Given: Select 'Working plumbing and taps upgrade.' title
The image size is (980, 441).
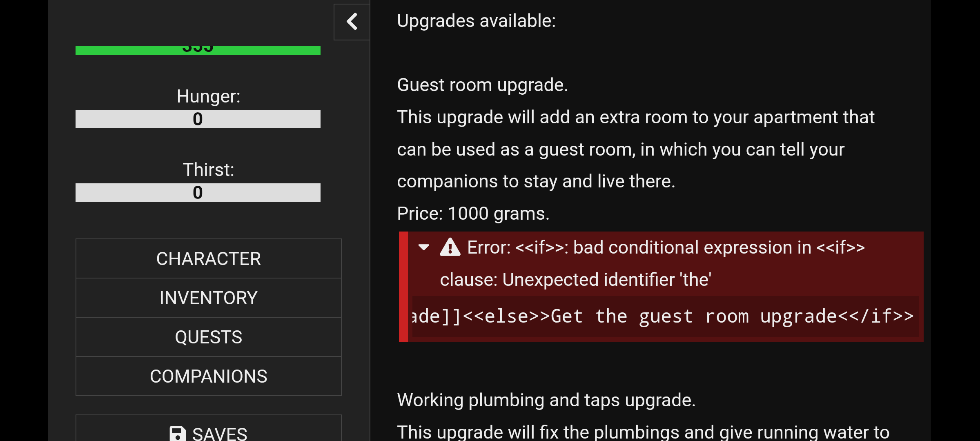Looking at the screenshot, I should (x=546, y=400).
